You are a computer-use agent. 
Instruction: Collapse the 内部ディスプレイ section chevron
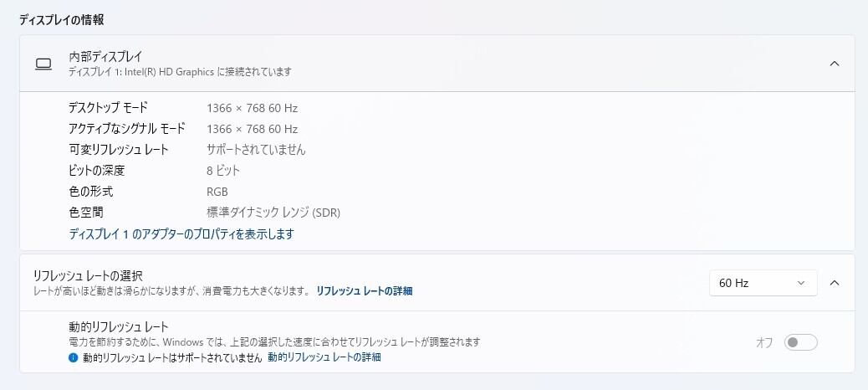[834, 64]
